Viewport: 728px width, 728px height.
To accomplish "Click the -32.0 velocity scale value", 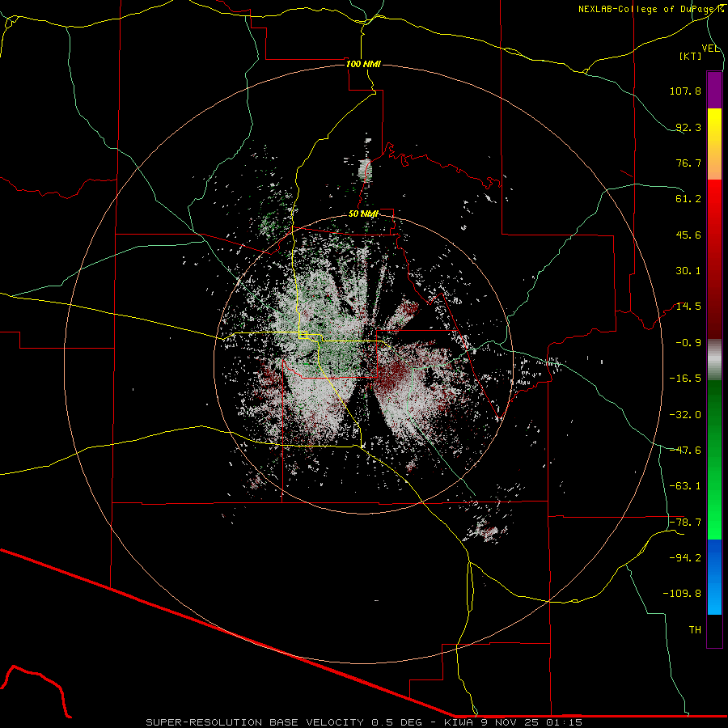I will click(685, 415).
